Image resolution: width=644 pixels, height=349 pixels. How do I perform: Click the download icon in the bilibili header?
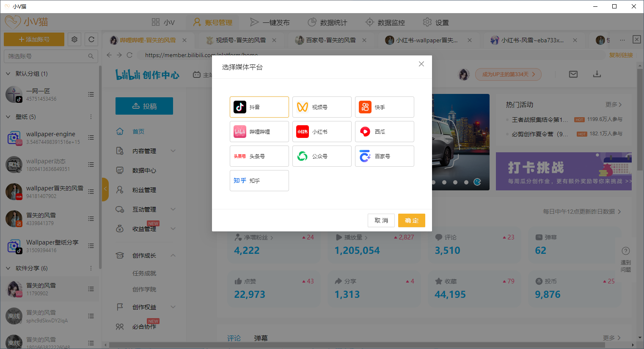coord(597,74)
